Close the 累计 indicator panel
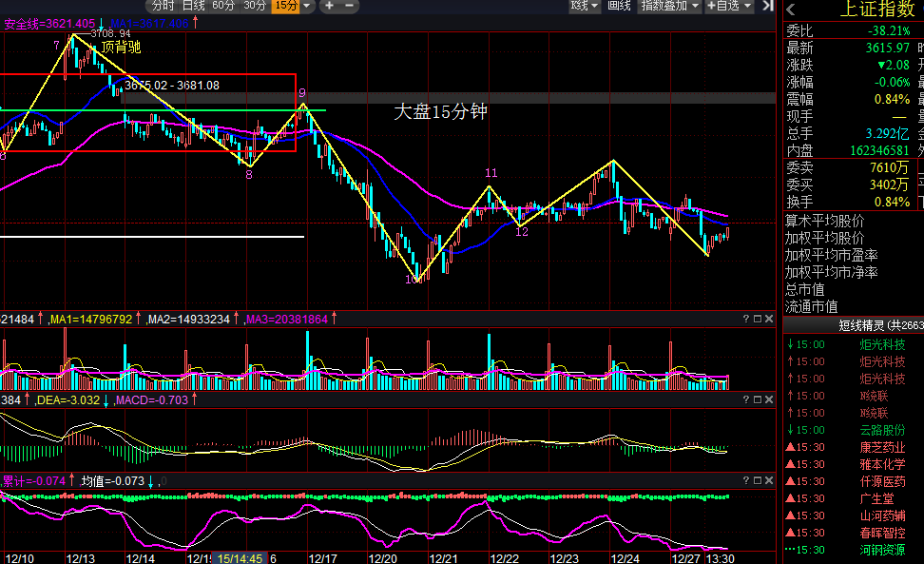This screenshot has height=564, width=924. coord(768,480)
